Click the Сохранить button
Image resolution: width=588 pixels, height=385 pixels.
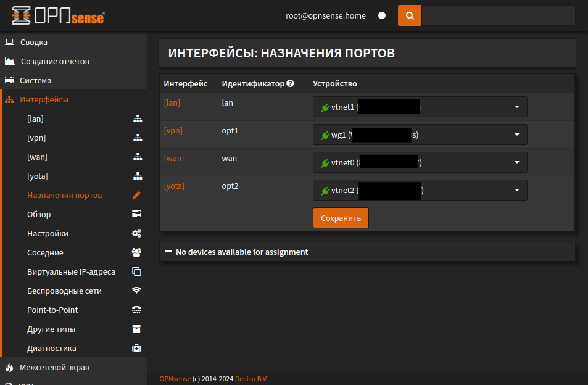pyautogui.click(x=341, y=218)
